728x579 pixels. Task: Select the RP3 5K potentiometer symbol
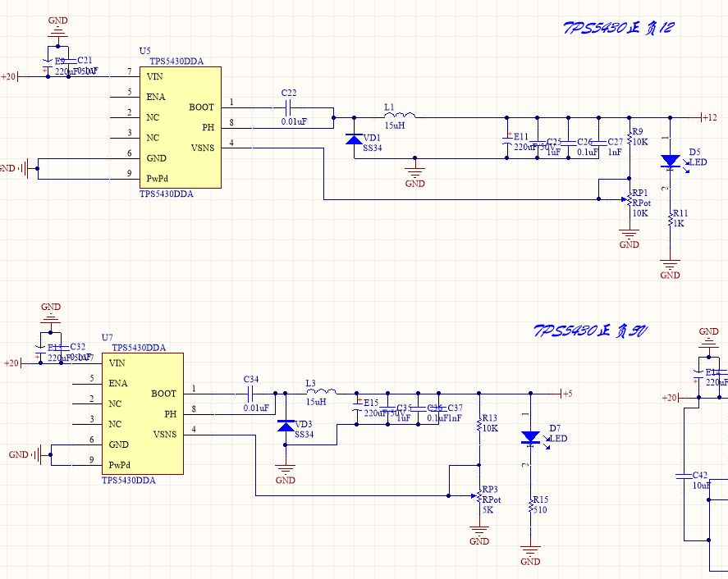tap(478, 497)
